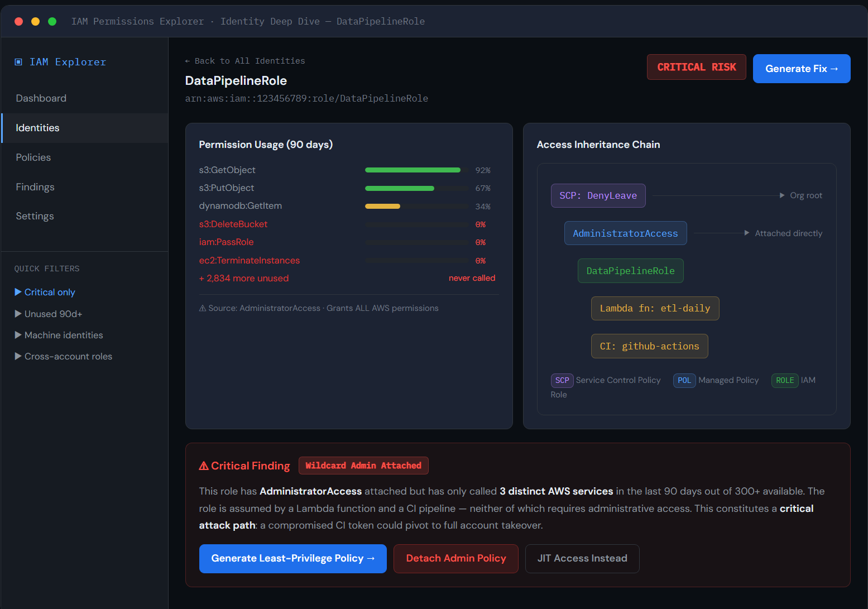Click the role ARN text
Image resolution: width=868 pixels, height=609 pixels.
[x=307, y=98]
